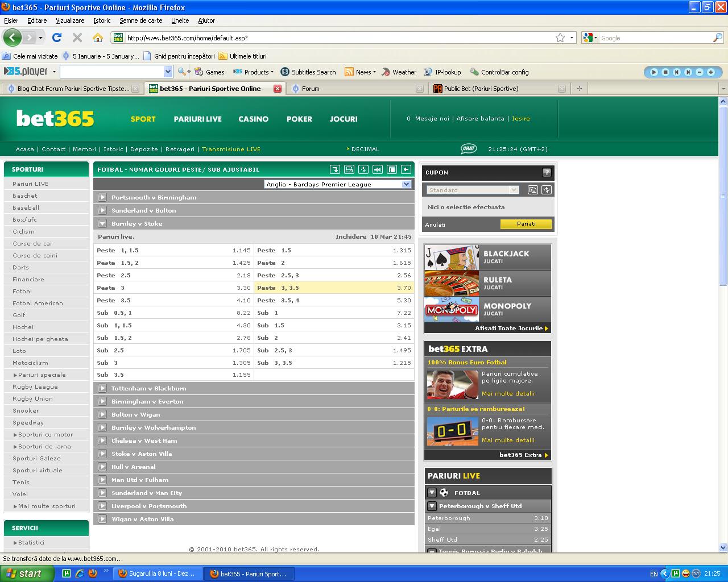Click the BS.Player stop button
Image resolution: width=728 pixels, height=582 pixels.
tap(665, 72)
